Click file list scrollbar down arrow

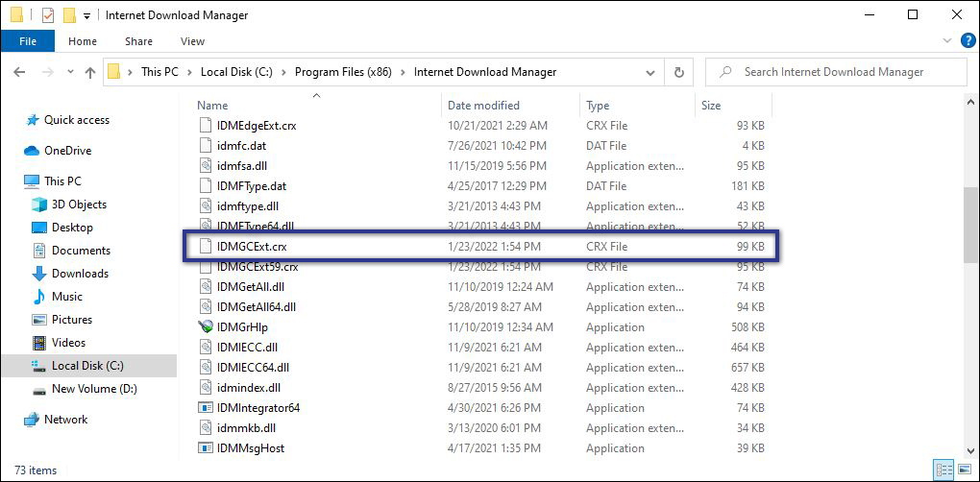[970, 450]
